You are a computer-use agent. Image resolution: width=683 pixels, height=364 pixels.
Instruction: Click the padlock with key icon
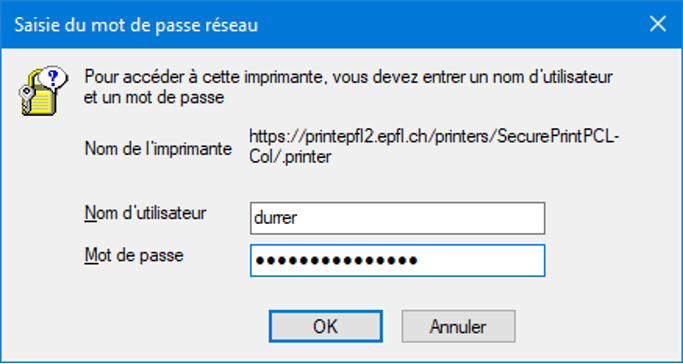pos(43,91)
